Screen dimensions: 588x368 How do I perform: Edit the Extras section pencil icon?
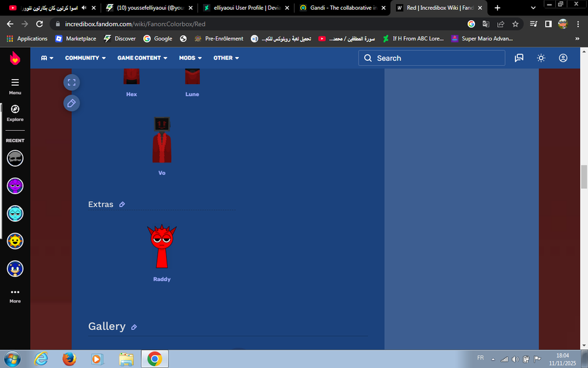tap(122, 205)
